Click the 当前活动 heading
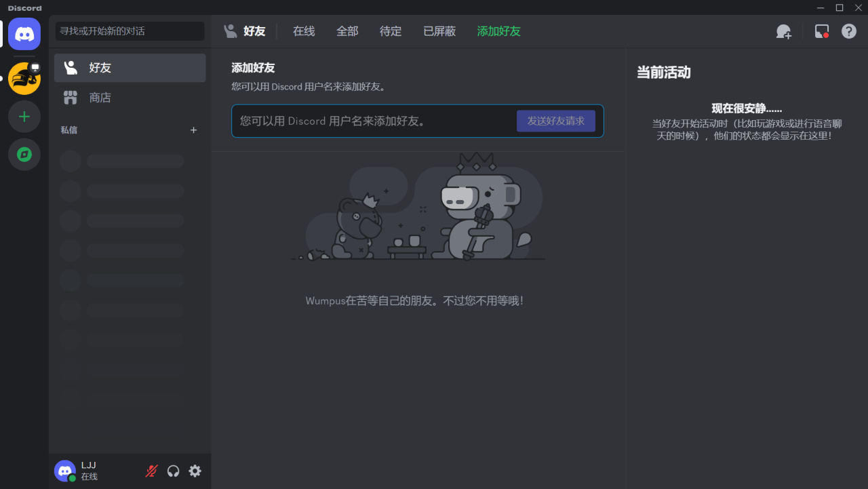Screen dimensions: 868x489 (664, 73)
